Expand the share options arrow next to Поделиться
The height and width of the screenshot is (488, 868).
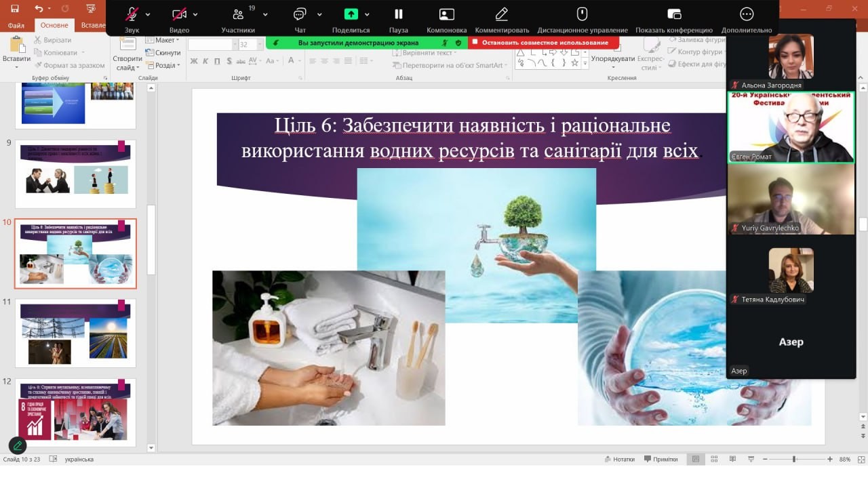[x=367, y=14]
